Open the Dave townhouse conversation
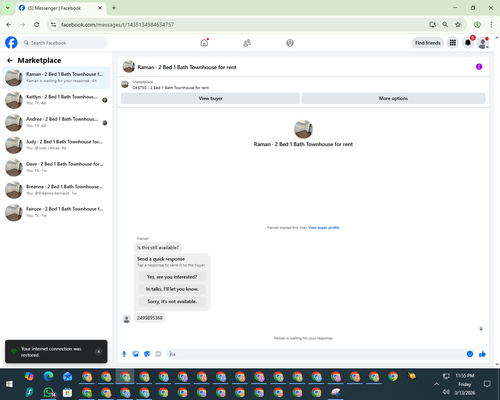 point(56,167)
